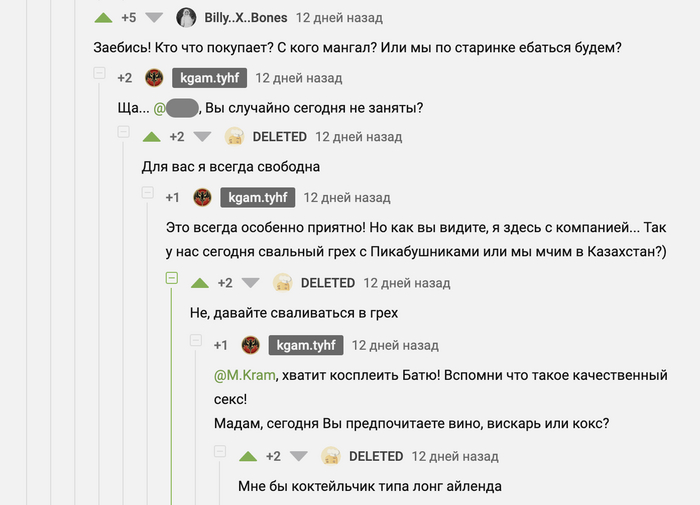The width and height of the screenshot is (700, 505).
Task: Upvote the 'Не, давайте сваливаться в грех' comment
Action: point(199,283)
